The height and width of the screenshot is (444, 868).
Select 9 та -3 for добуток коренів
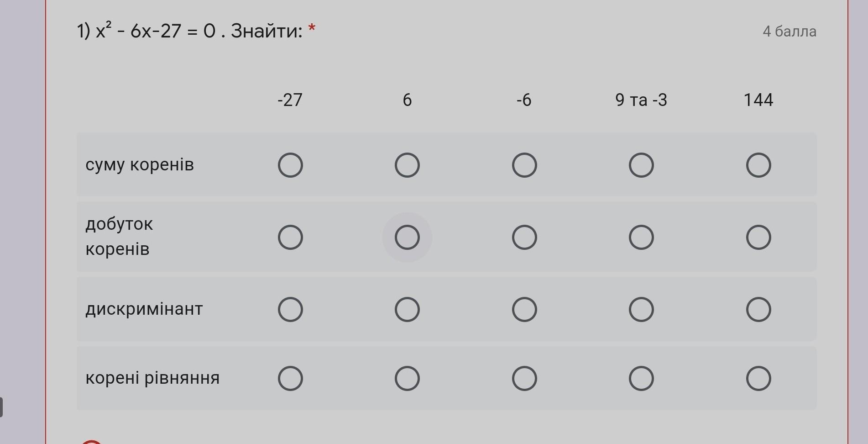pyautogui.click(x=641, y=237)
